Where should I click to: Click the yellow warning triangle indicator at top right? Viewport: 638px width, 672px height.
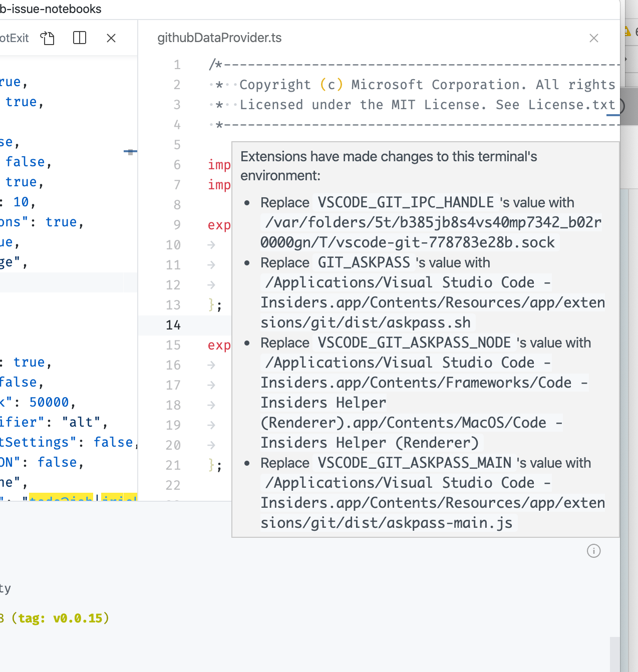click(627, 31)
